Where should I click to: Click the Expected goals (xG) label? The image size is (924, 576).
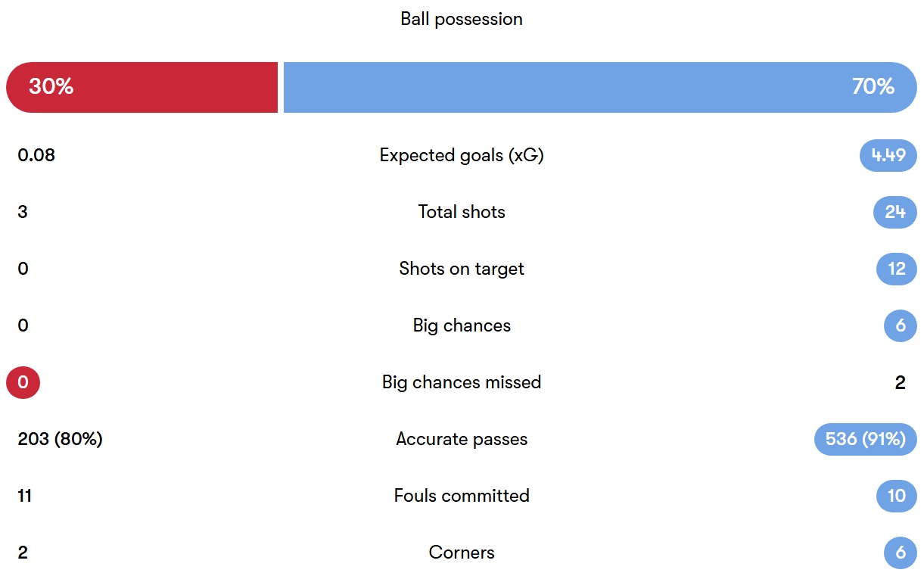(462, 155)
